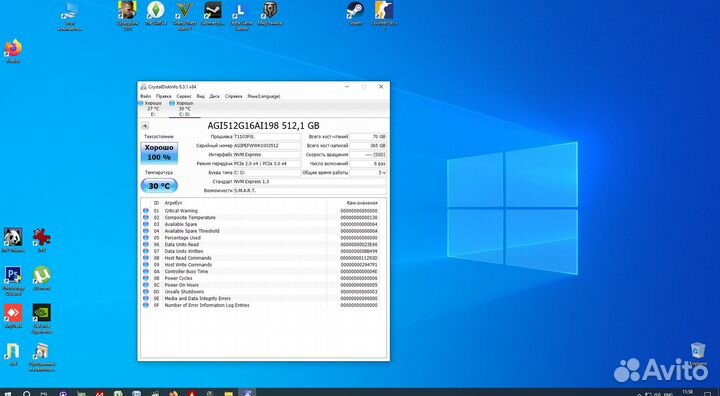Screen dimensions: 720x396
Task: Click status icon for Composite Temperature row
Action: [146, 217]
